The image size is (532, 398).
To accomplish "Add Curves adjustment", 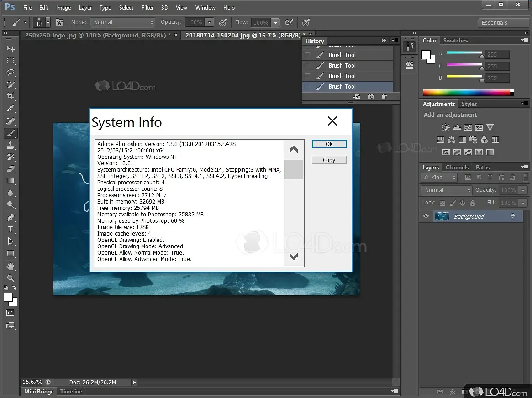I will point(468,127).
